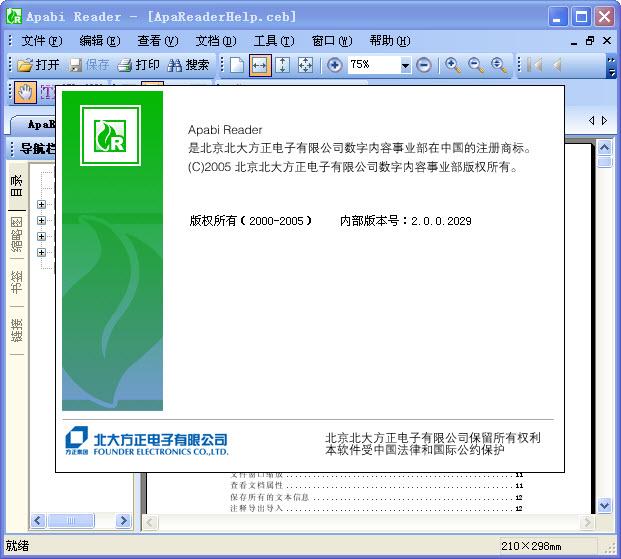Toggle the fit page view icon

[x=305, y=65]
